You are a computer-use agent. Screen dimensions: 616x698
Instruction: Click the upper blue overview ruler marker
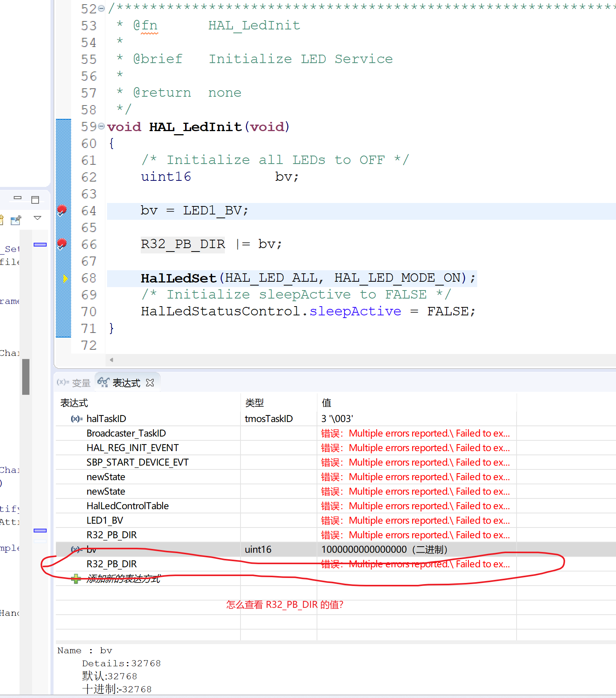(40, 245)
